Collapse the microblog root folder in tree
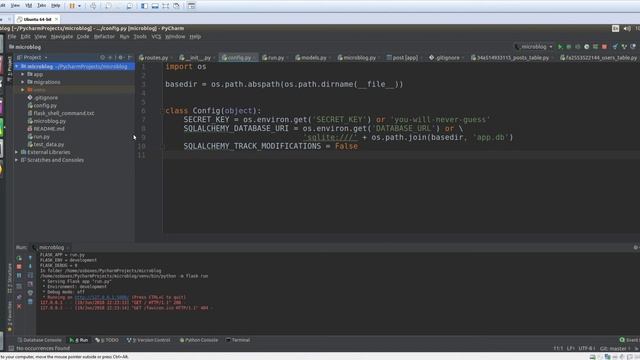This screenshot has width=640, height=360. point(17,67)
